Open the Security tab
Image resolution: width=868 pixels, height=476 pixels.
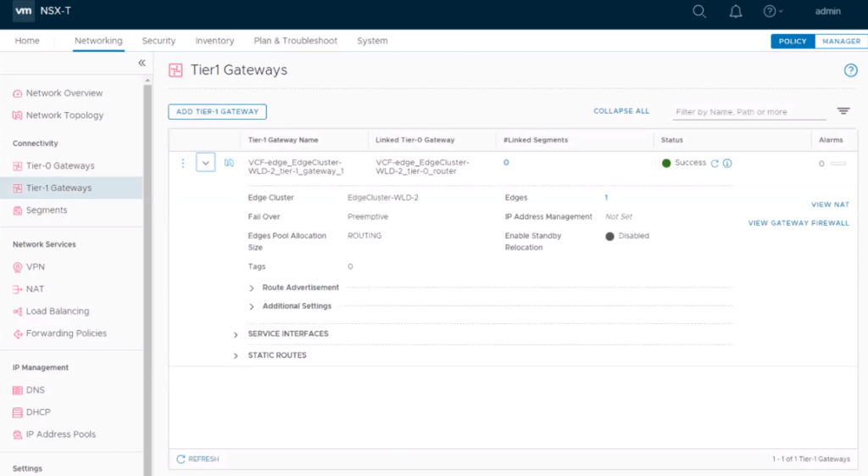[159, 41]
